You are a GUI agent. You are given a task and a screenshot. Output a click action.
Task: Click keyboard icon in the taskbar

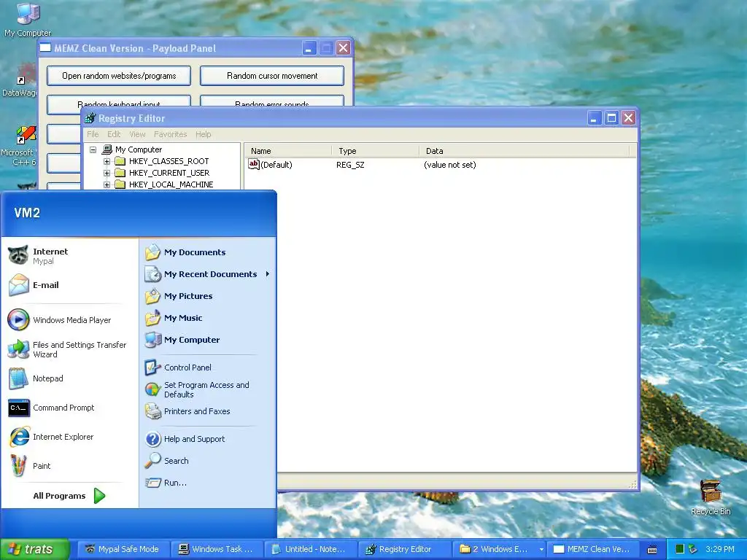click(652, 550)
